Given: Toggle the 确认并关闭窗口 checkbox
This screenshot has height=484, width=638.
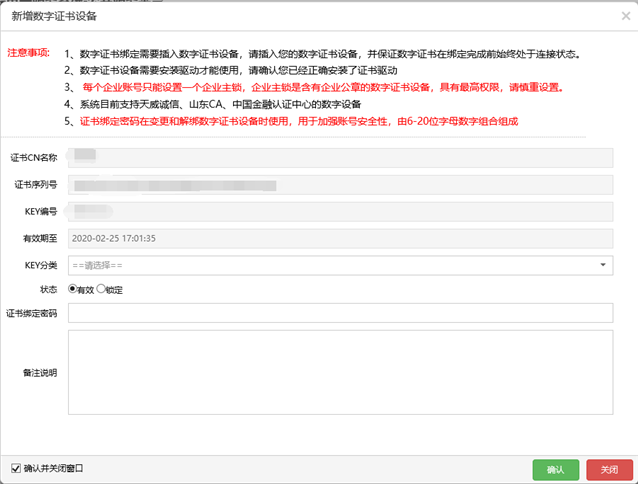Looking at the screenshot, I should coord(15,468).
